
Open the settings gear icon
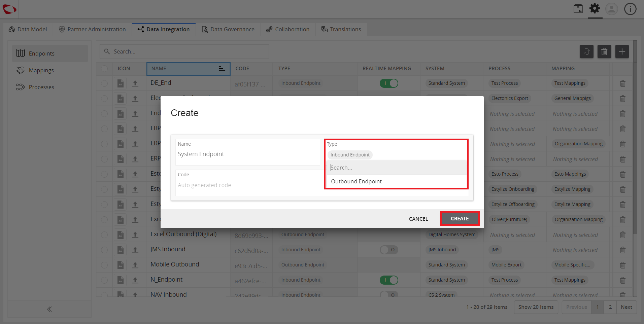[x=595, y=8]
